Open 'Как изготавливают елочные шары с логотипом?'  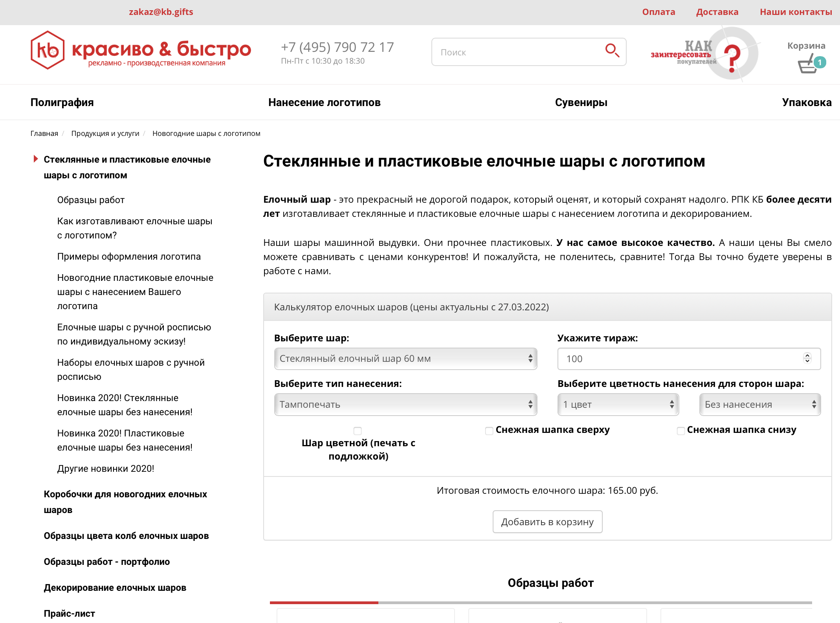pyautogui.click(x=135, y=228)
